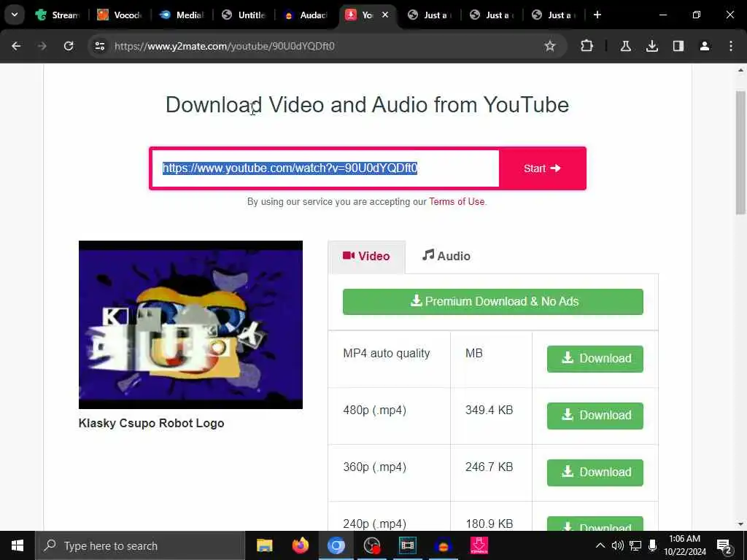Open the volume speaker icon
Image resolution: width=747 pixels, height=560 pixels.
pyautogui.click(x=617, y=545)
